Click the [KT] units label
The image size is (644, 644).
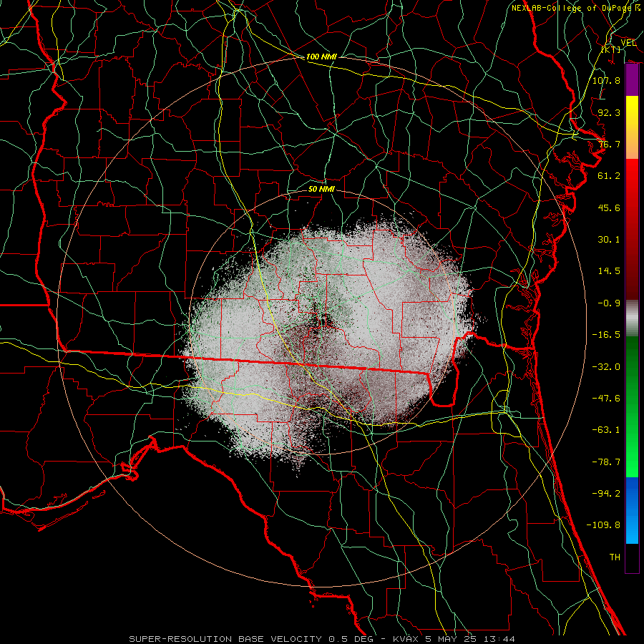tap(611, 49)
